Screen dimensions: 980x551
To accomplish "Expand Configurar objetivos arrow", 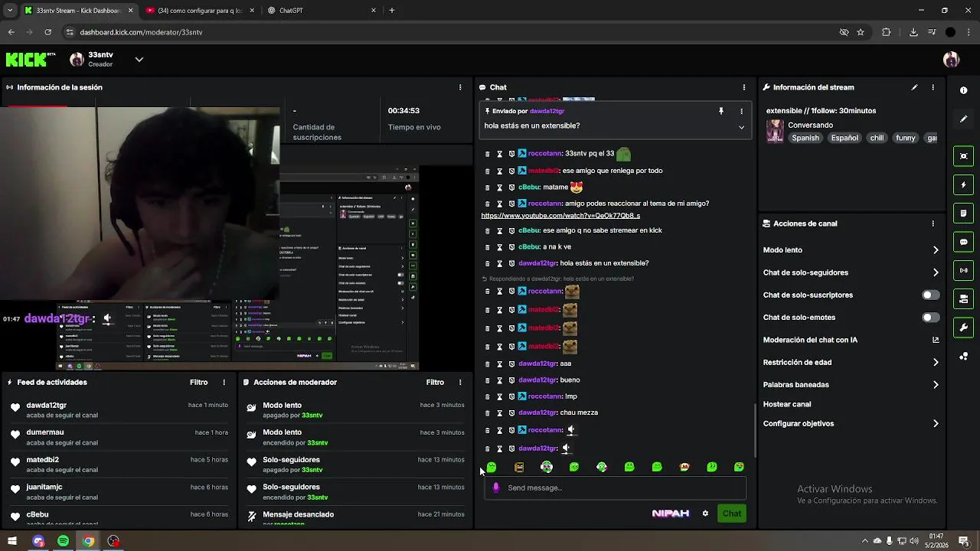I will click(x=936, y=424).
